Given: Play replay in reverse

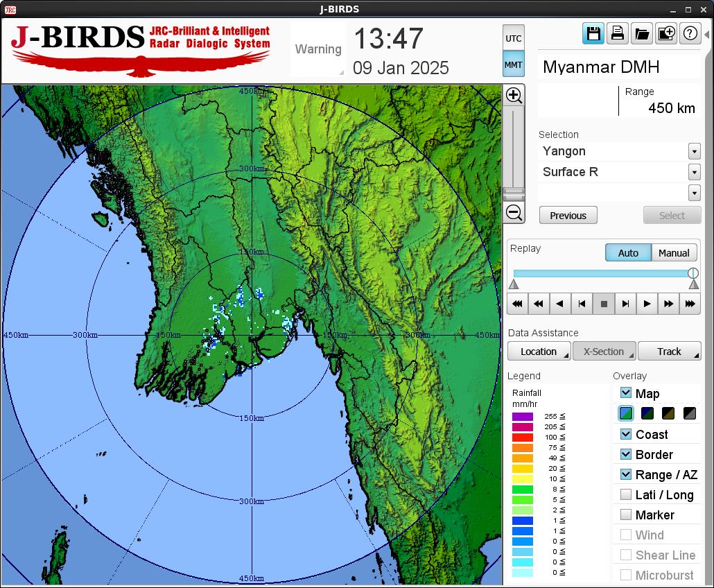Looking at the screenshot, I should pos(560,304).
